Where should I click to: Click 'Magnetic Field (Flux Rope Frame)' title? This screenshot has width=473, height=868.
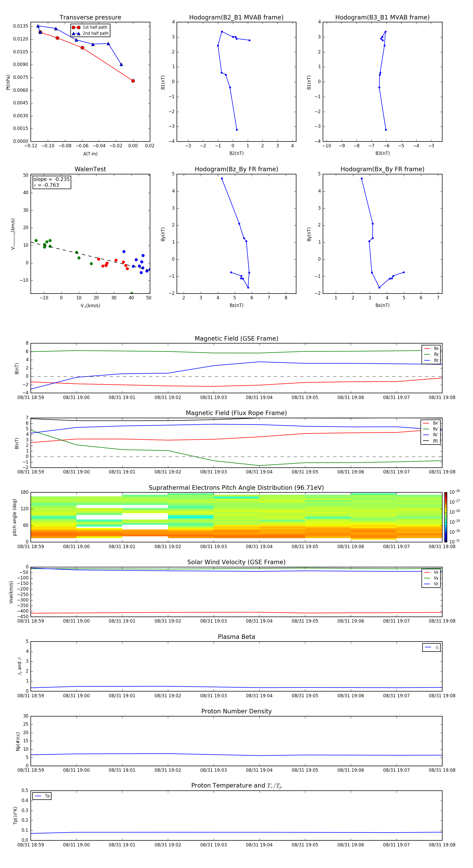pos(236,413)
